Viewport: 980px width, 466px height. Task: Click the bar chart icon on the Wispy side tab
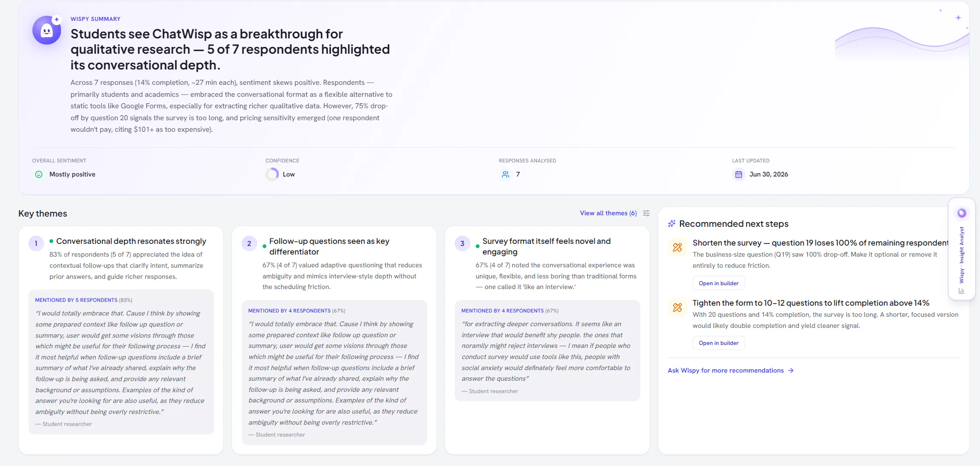pos(961,291)
